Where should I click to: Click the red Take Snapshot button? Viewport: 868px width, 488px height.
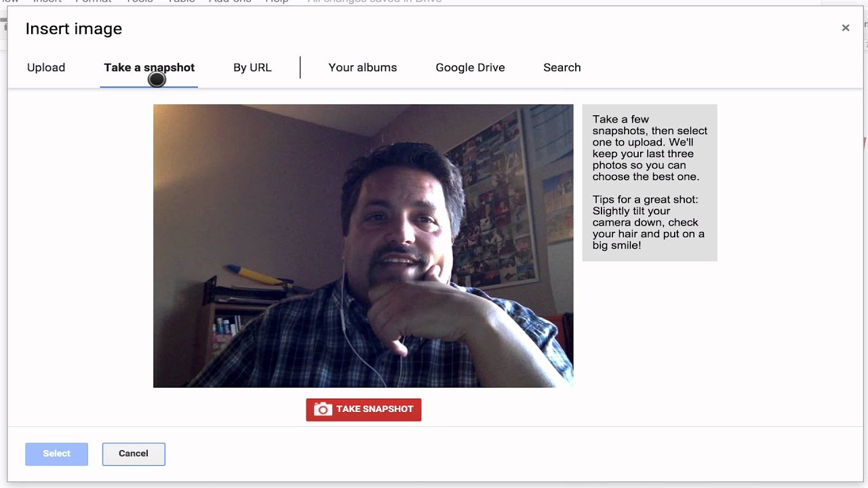pos(363,409)
